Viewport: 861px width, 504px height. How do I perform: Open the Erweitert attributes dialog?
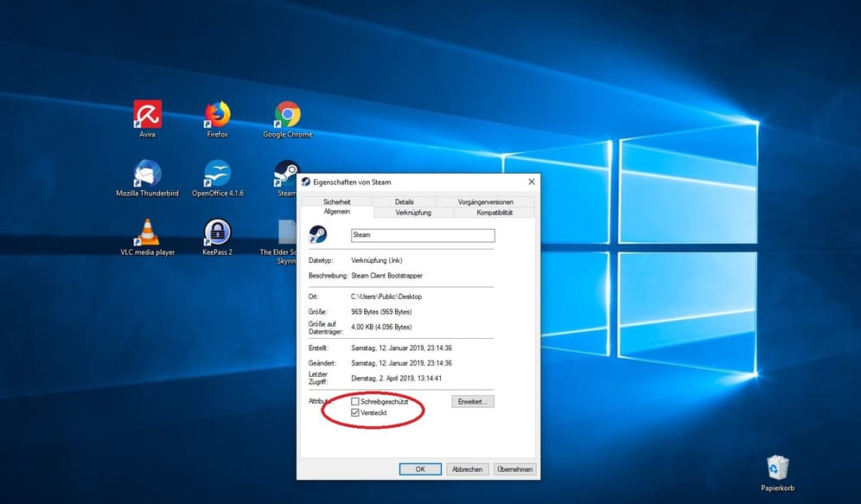(x=473, y=401)
